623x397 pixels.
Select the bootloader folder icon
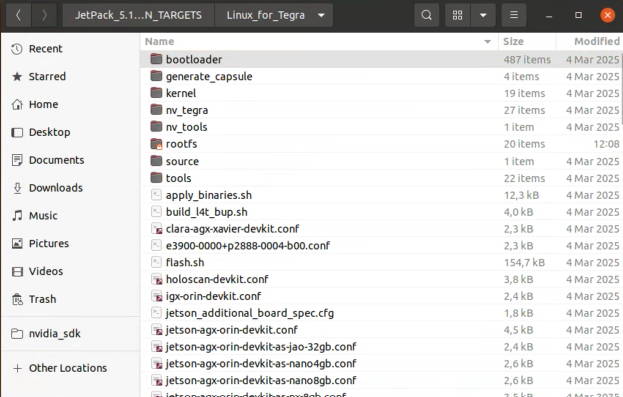coord(157,59)
